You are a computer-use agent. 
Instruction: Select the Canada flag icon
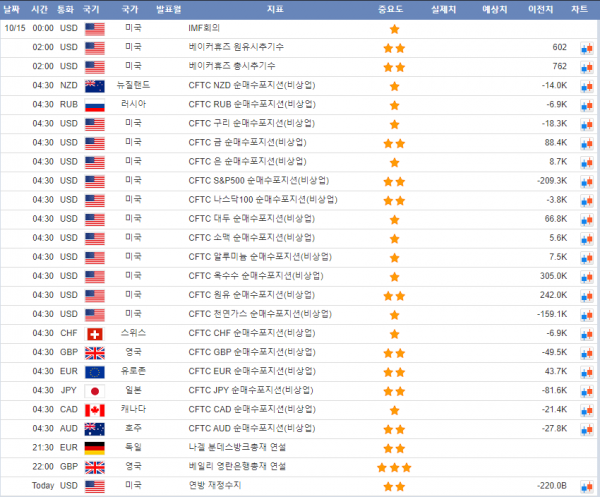pyautogui.click(x=94, y=410)
